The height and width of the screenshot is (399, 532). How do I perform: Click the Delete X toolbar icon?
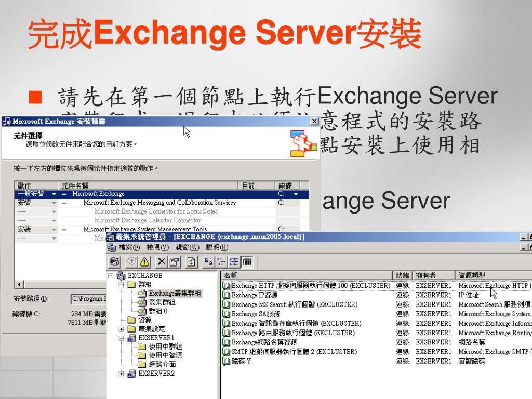pyautogui.click(x=162, y=262)
